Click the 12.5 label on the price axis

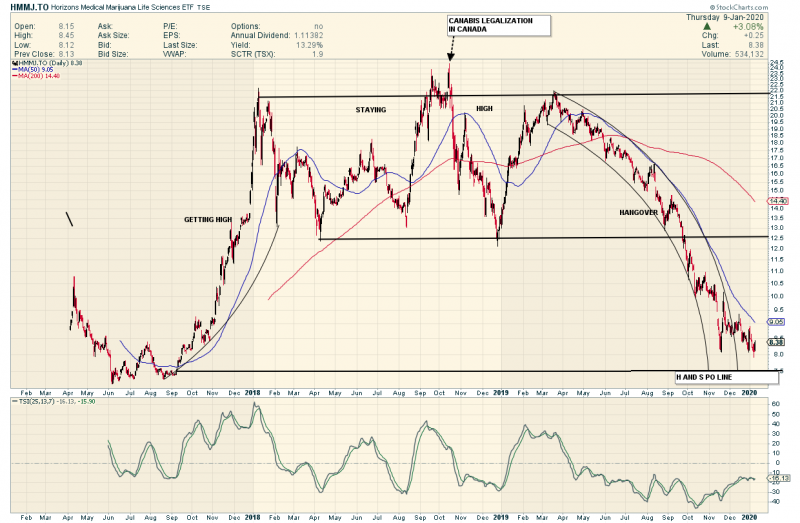[x=777, y=238]
